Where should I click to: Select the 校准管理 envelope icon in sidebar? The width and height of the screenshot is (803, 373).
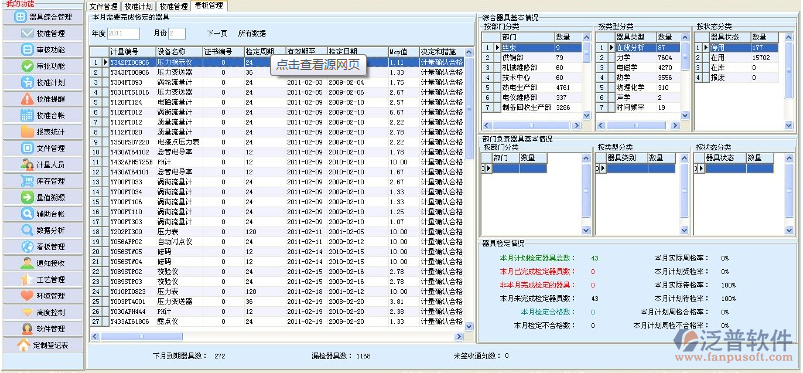[x=27, y=33]
